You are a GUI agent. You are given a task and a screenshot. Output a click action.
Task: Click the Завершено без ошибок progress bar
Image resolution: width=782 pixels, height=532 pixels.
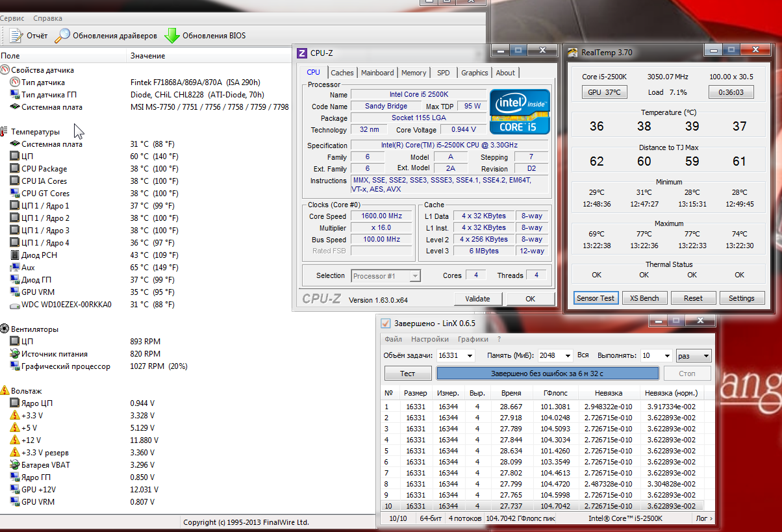pos(548,374)
